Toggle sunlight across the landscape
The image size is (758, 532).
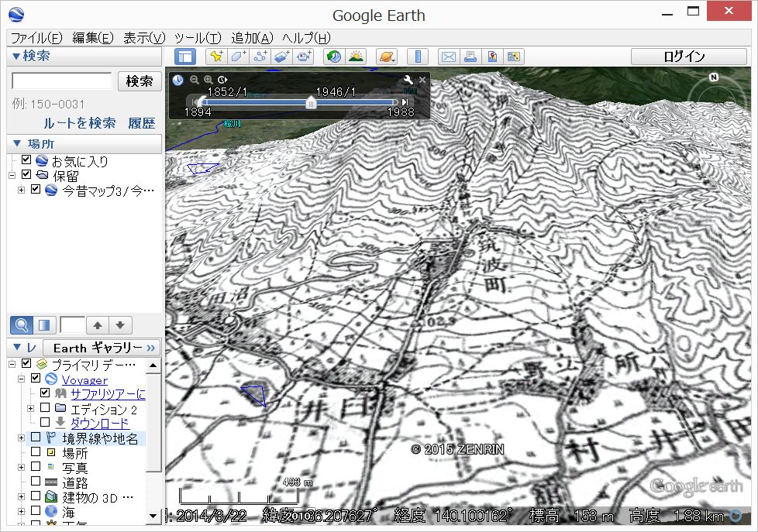pyautogui.click(x=356, y=57)
